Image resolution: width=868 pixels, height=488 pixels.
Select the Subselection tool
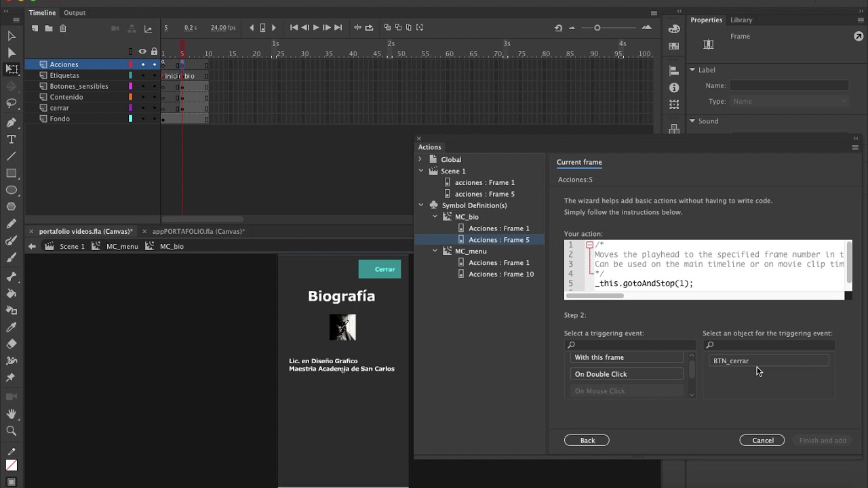[12, 53]
